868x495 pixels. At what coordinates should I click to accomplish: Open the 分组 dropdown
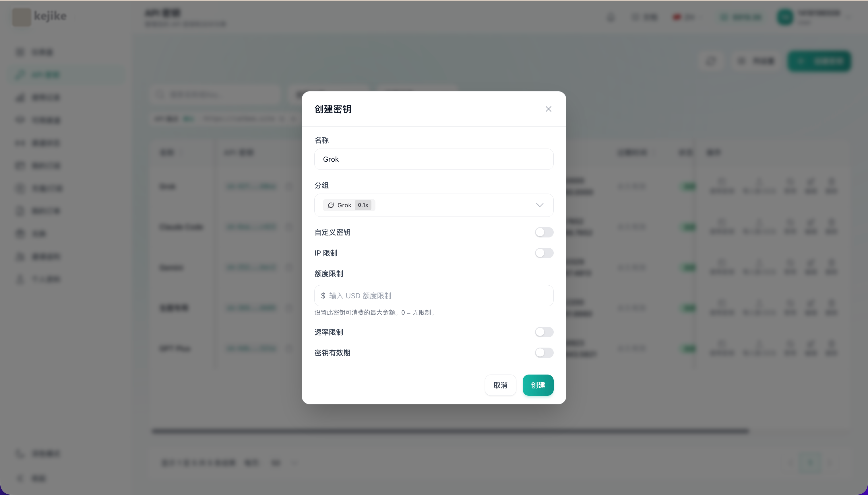click(x=433, y=205)
